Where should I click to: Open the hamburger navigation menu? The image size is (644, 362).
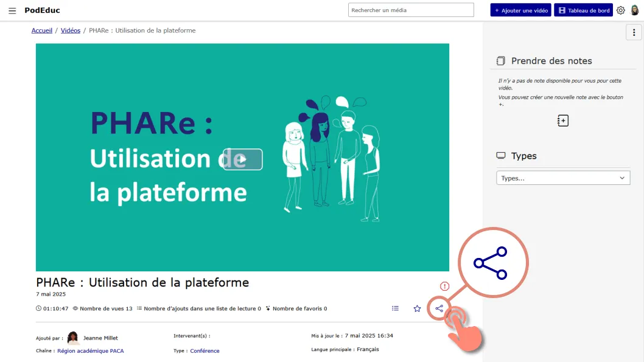pyautogui.click(x=12, y=11)
